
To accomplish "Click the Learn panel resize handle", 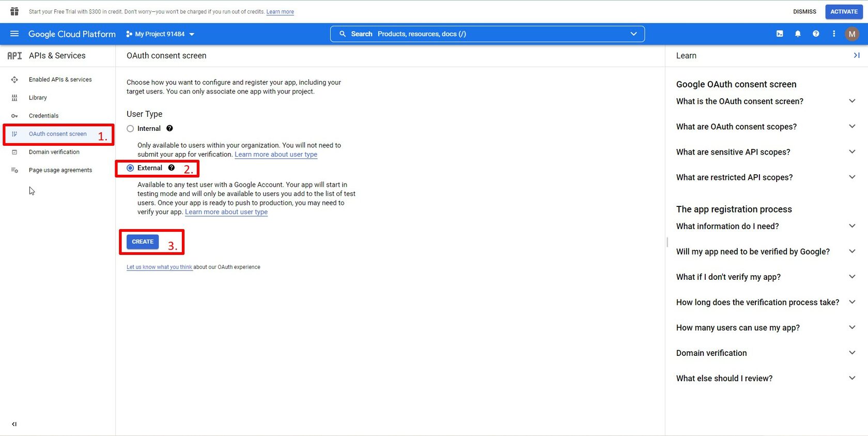I will coord(667,242).
